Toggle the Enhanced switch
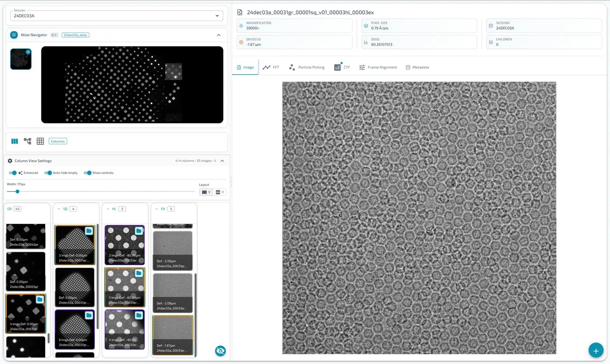 tap(13, 173)
